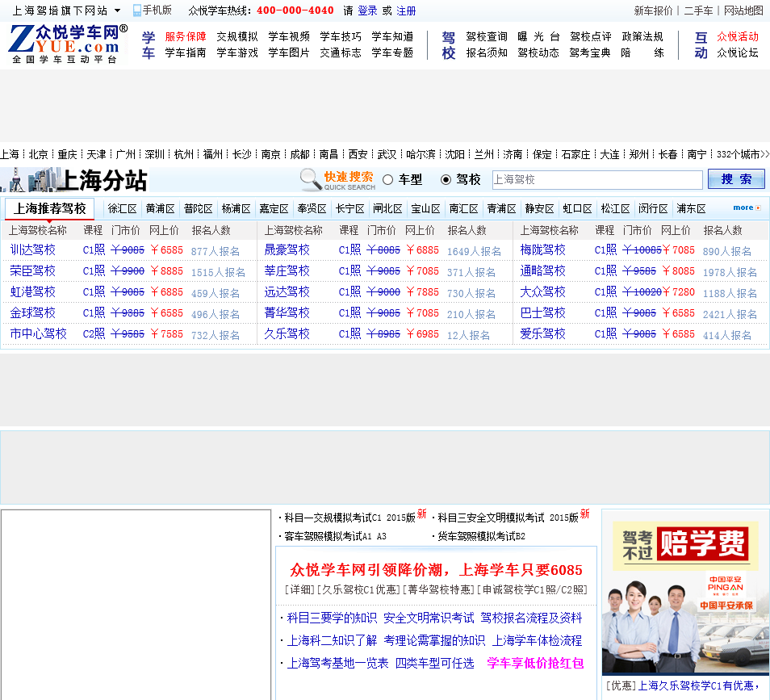770x700 pixels.
Task: Open 科目一交规模拟考试C1 2015版 link
Action: pos(350,518)
